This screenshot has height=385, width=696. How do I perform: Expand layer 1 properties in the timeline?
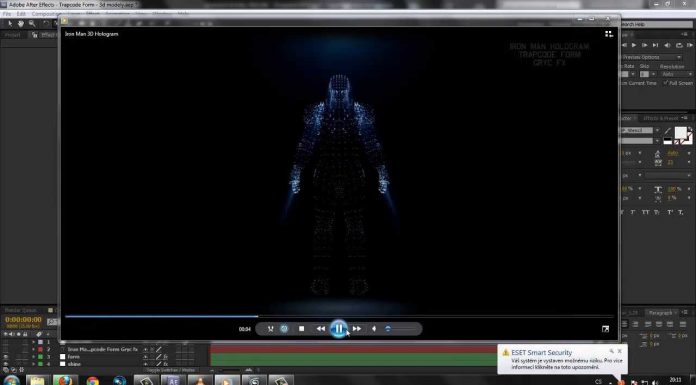coord(33,342)
